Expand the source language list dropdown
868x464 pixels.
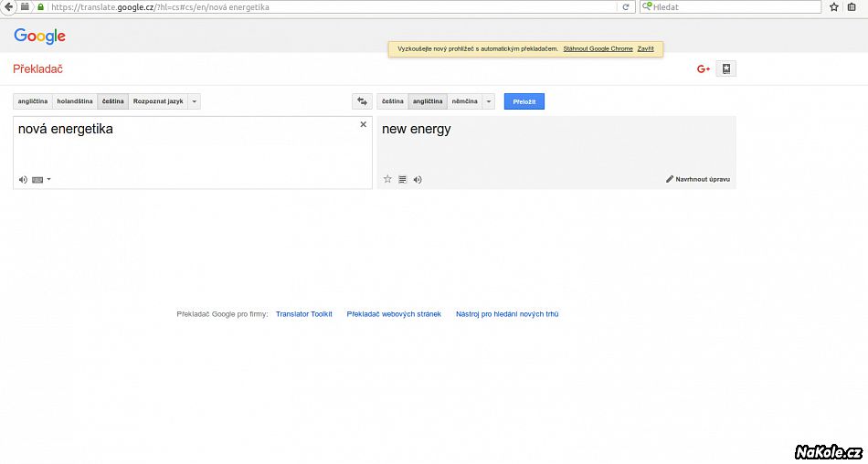tap(195, 101)
